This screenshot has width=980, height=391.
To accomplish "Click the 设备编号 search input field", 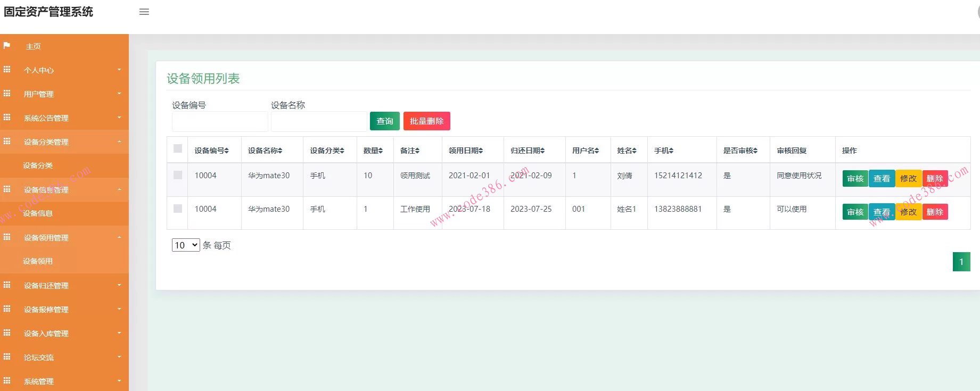I will click(x=219, y=122).
